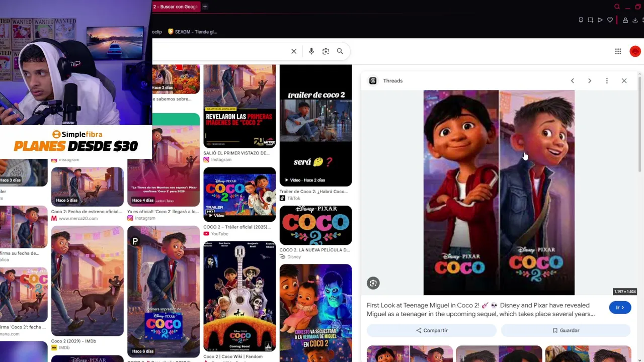Open 'Coco 2: Fecha de estreno oficial' merca20 result
The height and width of the screenshot is (362, 644).
coord(87,212)
